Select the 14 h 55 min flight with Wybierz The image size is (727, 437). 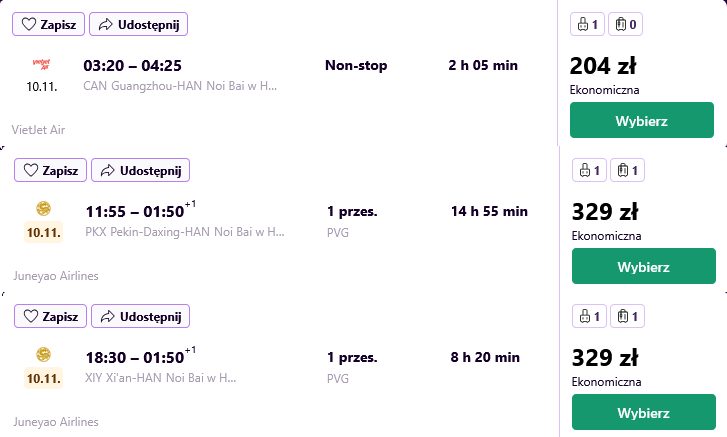pyautogui.click(x=644, y=266)
